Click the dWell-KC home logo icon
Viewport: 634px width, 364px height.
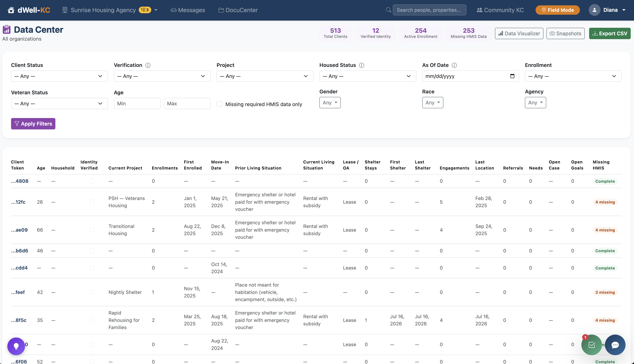(x=11, y=10)
